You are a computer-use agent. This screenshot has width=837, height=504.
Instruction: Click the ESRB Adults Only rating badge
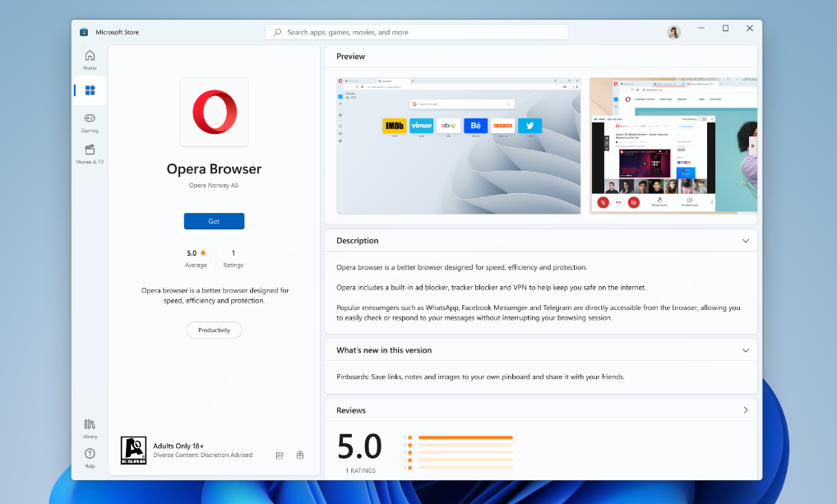pos(133,450)
